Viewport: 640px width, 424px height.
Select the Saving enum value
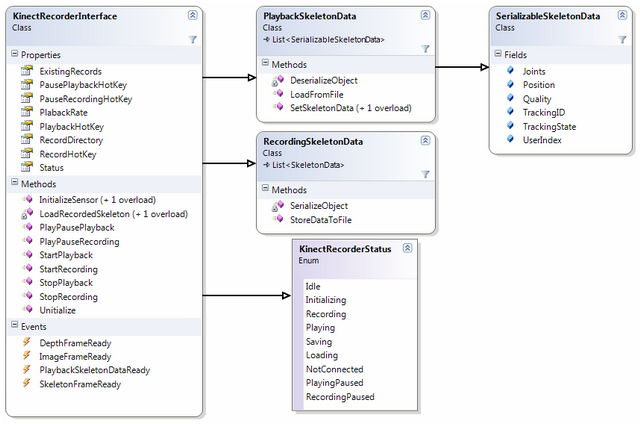coord(319,342)
